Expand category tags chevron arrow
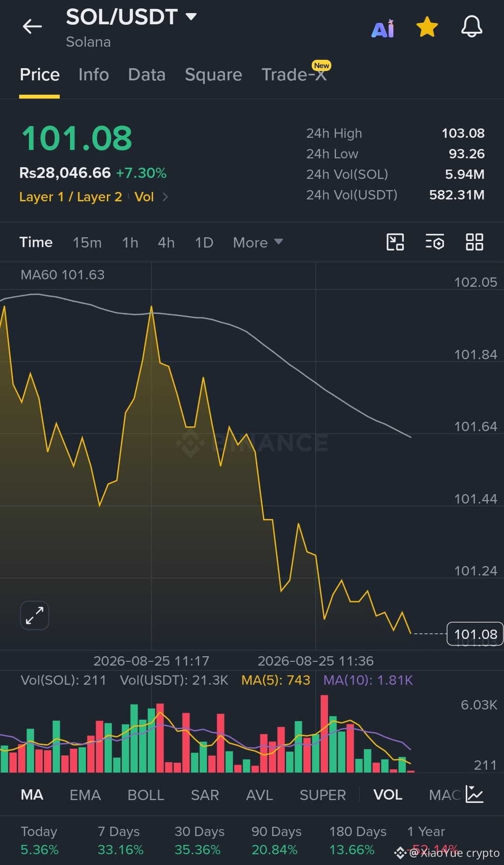Viewport: 504px width, 865px height. 165,197
